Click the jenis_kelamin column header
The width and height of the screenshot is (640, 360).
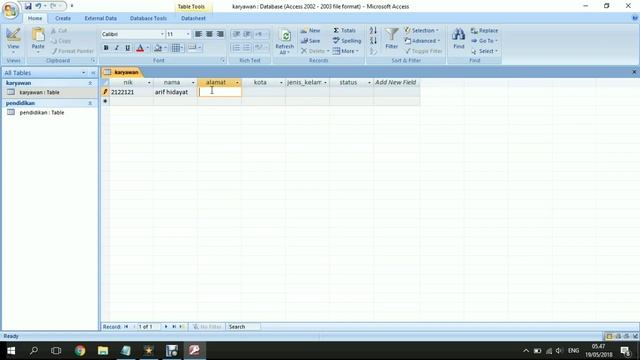coord(304,82)
